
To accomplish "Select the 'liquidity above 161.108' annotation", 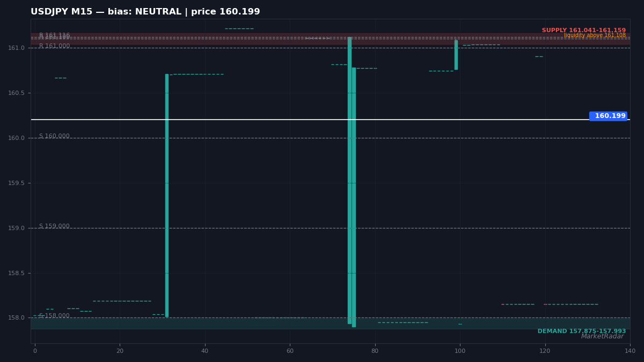I will click(595, 35).
